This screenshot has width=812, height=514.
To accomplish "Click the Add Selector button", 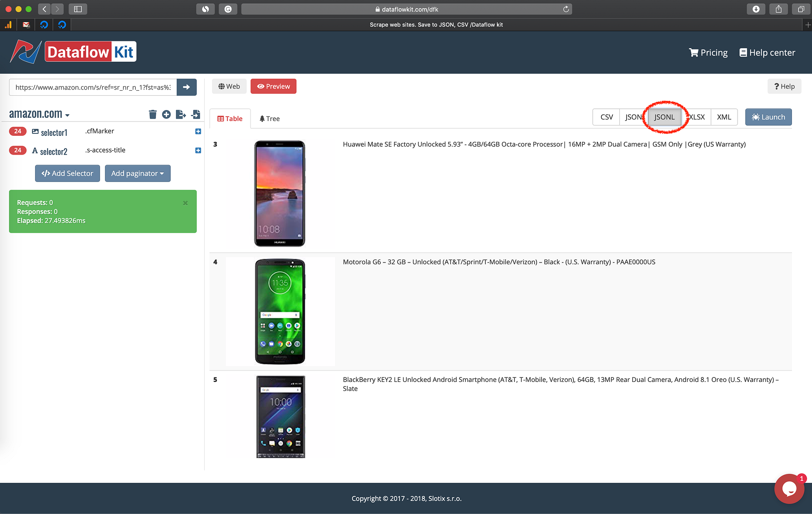I will 68,173.
